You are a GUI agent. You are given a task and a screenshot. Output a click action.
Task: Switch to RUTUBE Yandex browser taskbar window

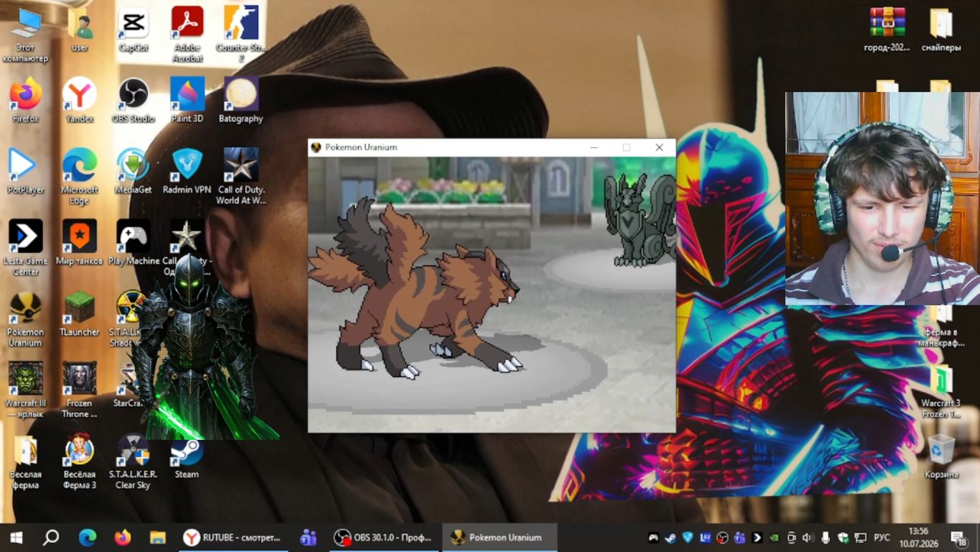pos(233,538)
